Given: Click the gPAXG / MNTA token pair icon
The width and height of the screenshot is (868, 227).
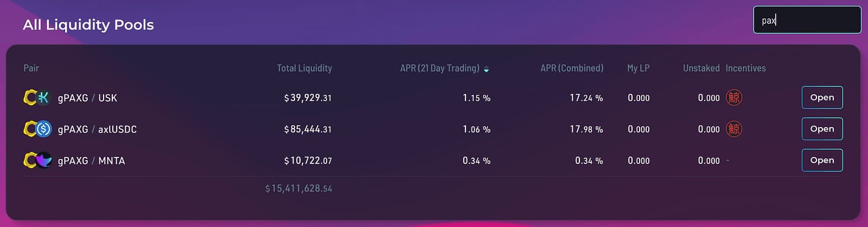Looking at the screenshot, I should click(x=37, y=161).
